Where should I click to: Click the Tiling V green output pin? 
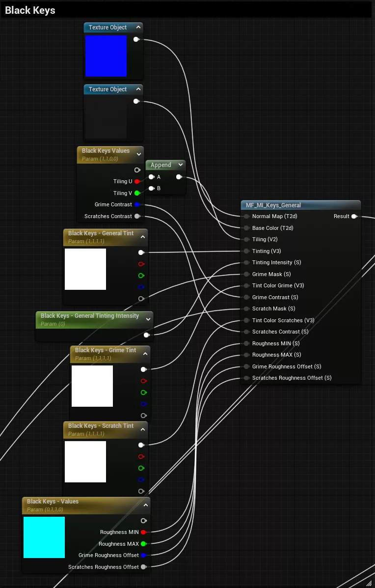[137, 193]
